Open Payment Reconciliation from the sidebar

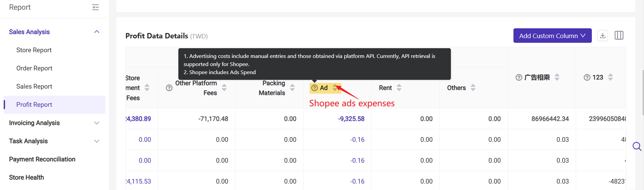pyautogui.click(x=42, y=159)
